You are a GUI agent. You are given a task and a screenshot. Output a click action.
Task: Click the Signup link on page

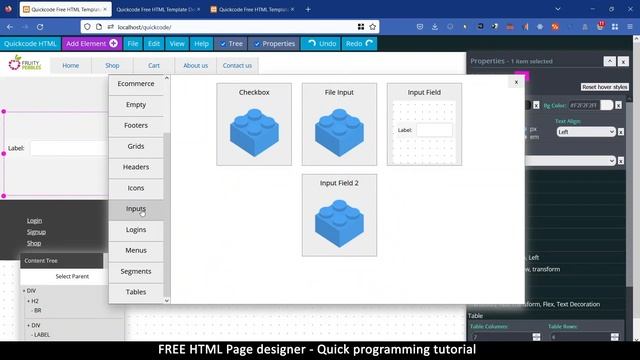click(x=36, y=232)
